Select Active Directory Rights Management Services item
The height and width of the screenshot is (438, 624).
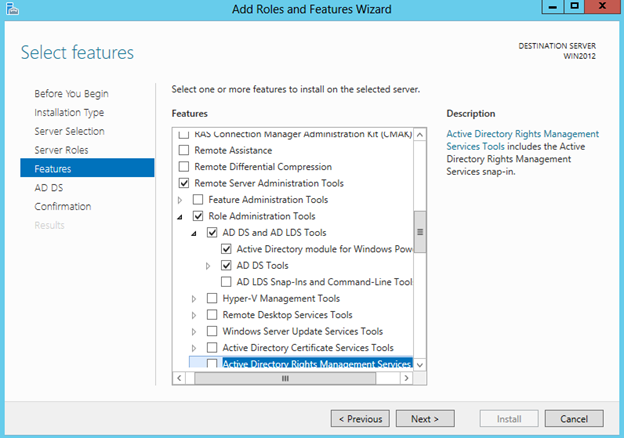point(314,364)
